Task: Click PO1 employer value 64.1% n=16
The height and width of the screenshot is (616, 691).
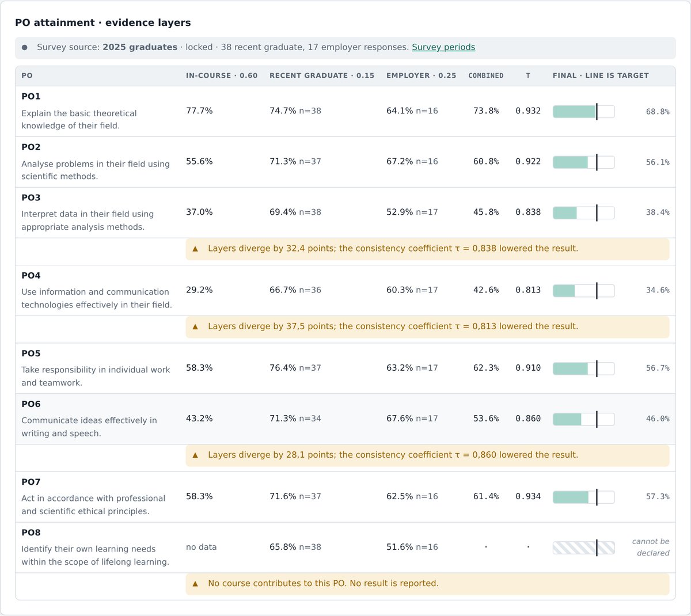Action: (412, 111)
